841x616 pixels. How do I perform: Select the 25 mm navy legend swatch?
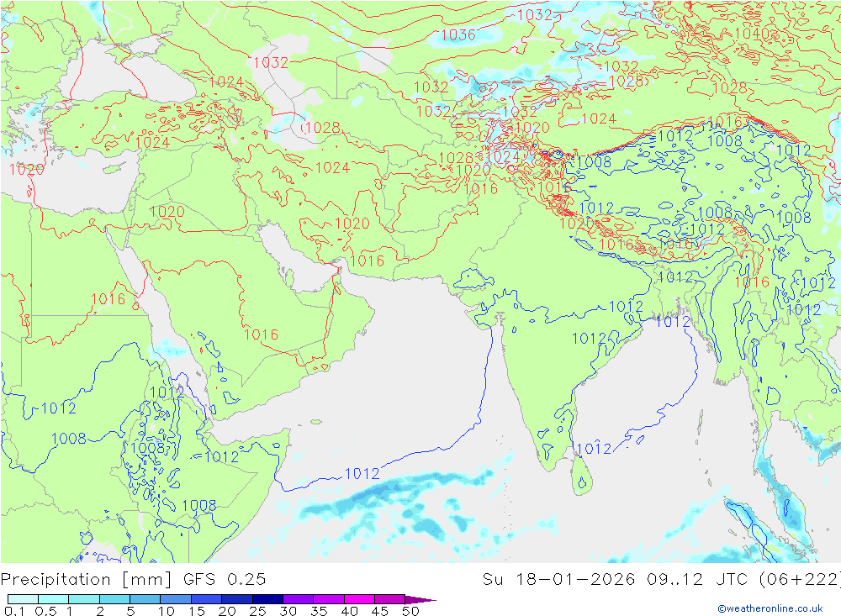(267, 599)
